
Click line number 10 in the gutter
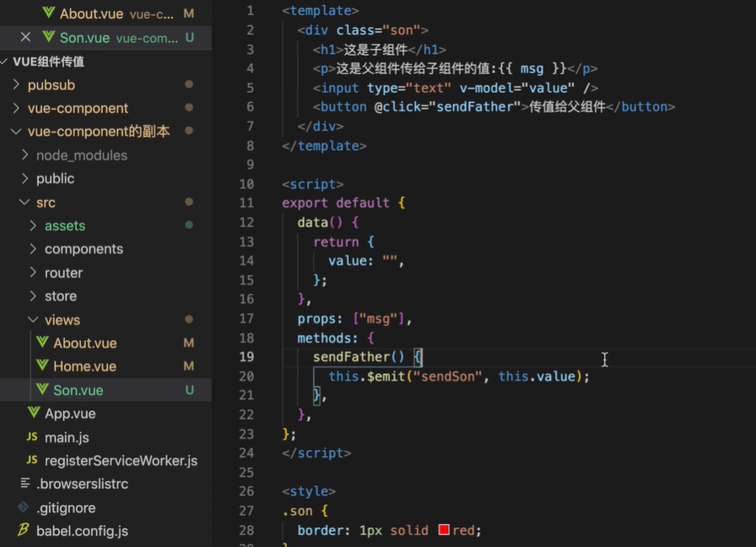point(246,184)
